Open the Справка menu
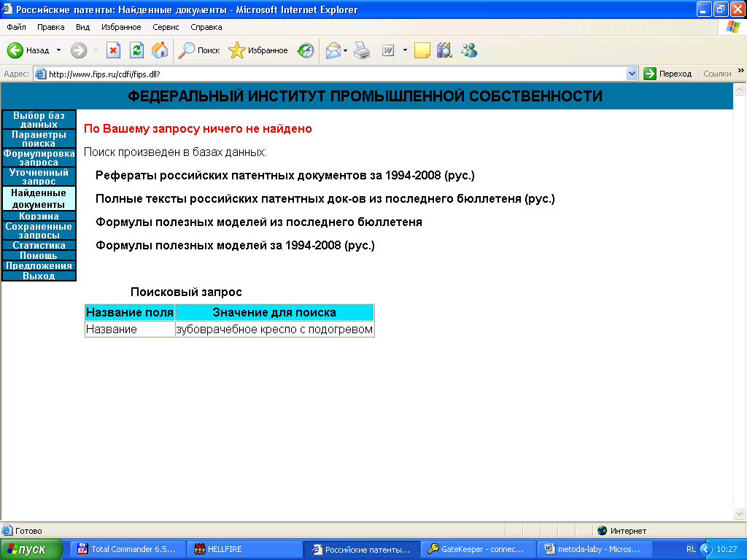This screenshot has height=560, width=747. point(206,27)
